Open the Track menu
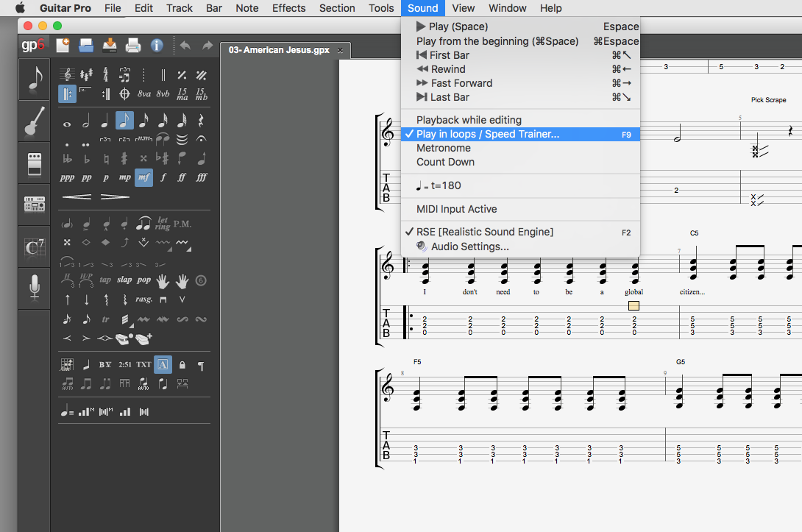802x532 pixels. (x=179, y=8)
